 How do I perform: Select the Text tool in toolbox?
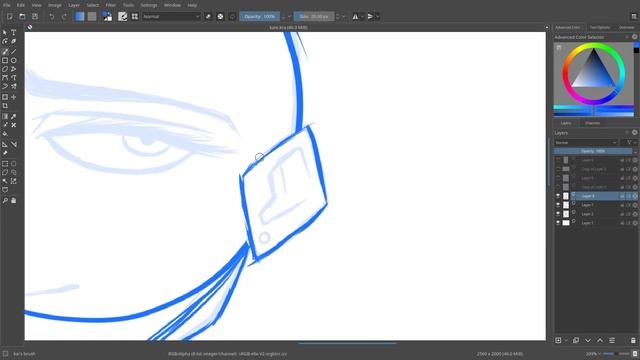click(x=13, y=32)
